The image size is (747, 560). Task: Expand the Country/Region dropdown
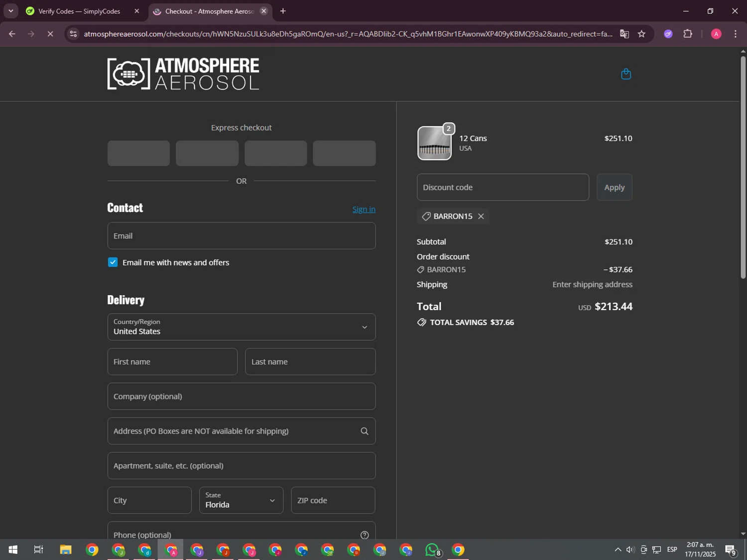(x=242, y=327)
